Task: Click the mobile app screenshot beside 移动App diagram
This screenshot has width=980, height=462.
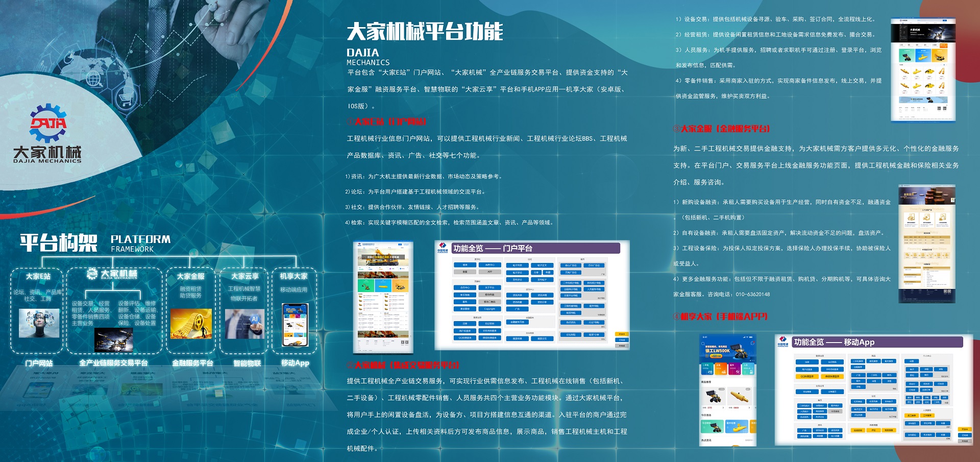Action: point(727,390)
